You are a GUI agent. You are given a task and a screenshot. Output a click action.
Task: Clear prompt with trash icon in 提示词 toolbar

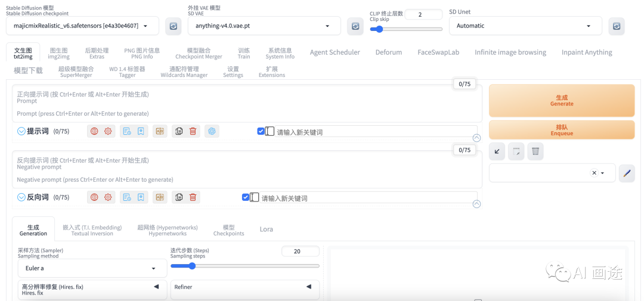[193, 131]
